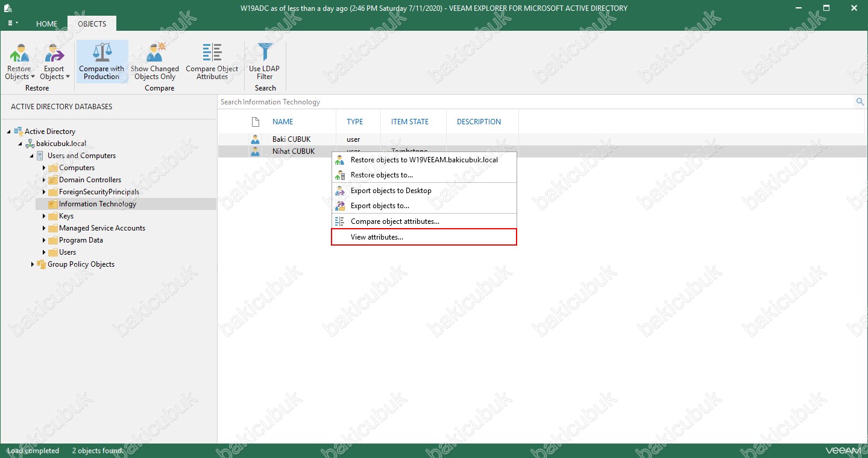This screenshot has height=458, width=868.
Task: Expand the Group Policy Objects node
Action: point(33,264)
